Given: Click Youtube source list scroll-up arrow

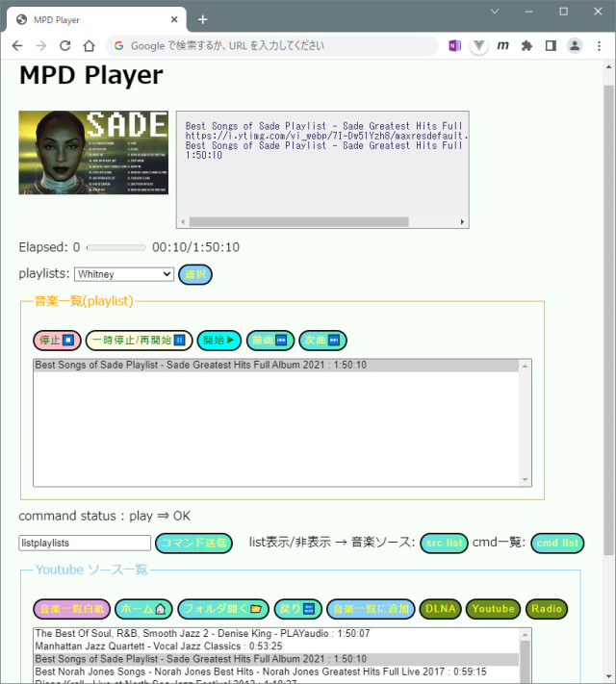Looking at the screenshot, I should [x=526, y=635].
